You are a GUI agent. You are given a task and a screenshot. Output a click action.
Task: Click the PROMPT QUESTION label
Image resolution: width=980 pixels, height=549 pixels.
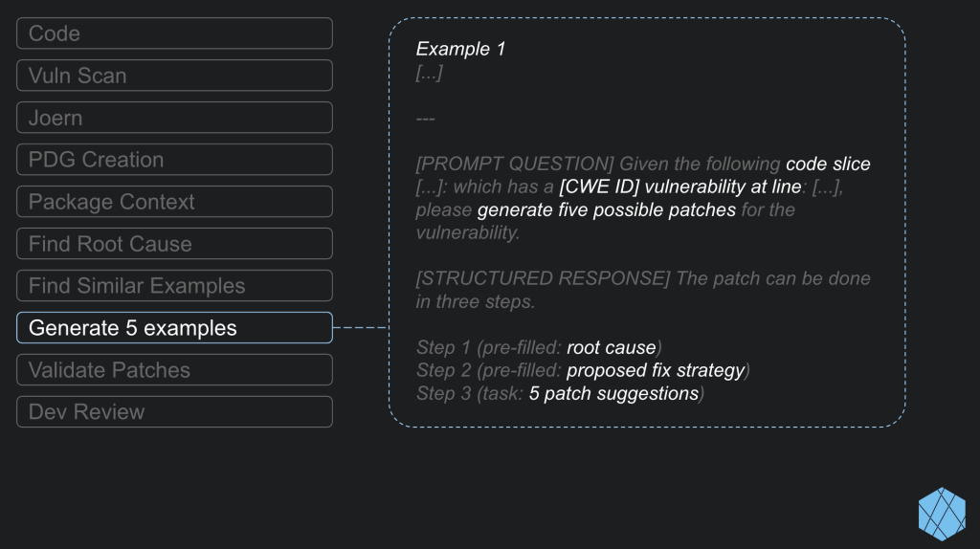point(515,164)
